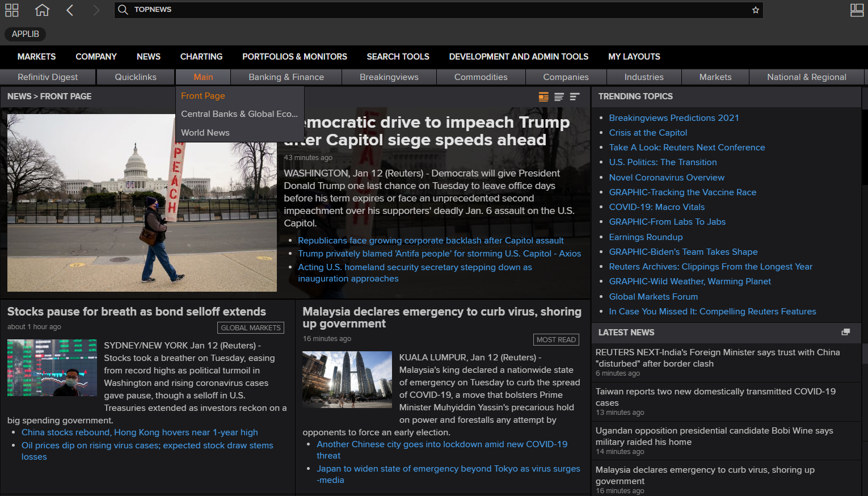
Task: Open the National & Regional tab
Action: pos(807,77)
